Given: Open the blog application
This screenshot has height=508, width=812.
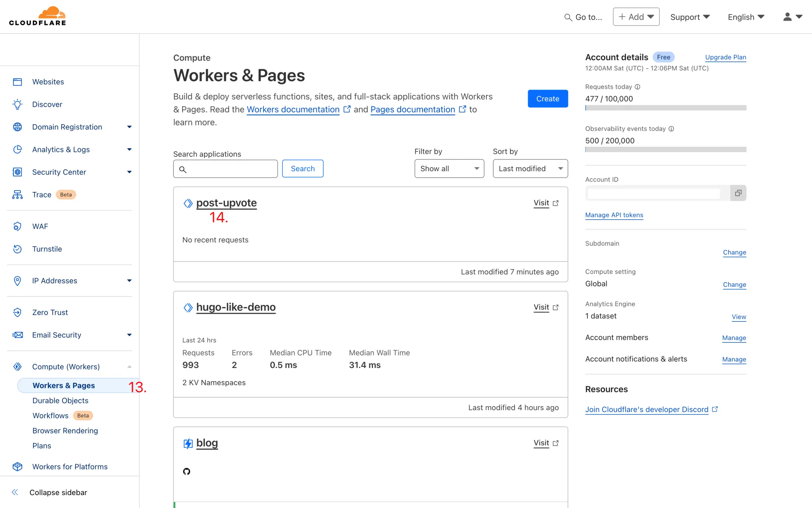Looking at the screenshot, I should tap(207, 443).
